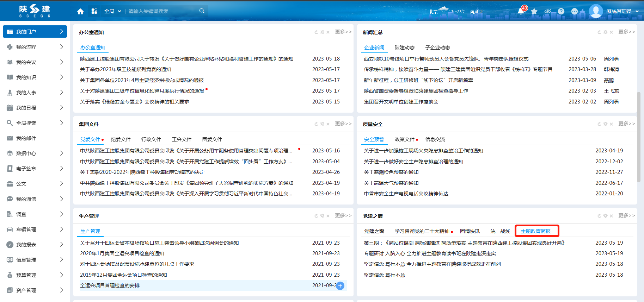Click 更多>> in 办公室通知 panel
This screenshot has width=644, height=302.
(x=343, y=32)
